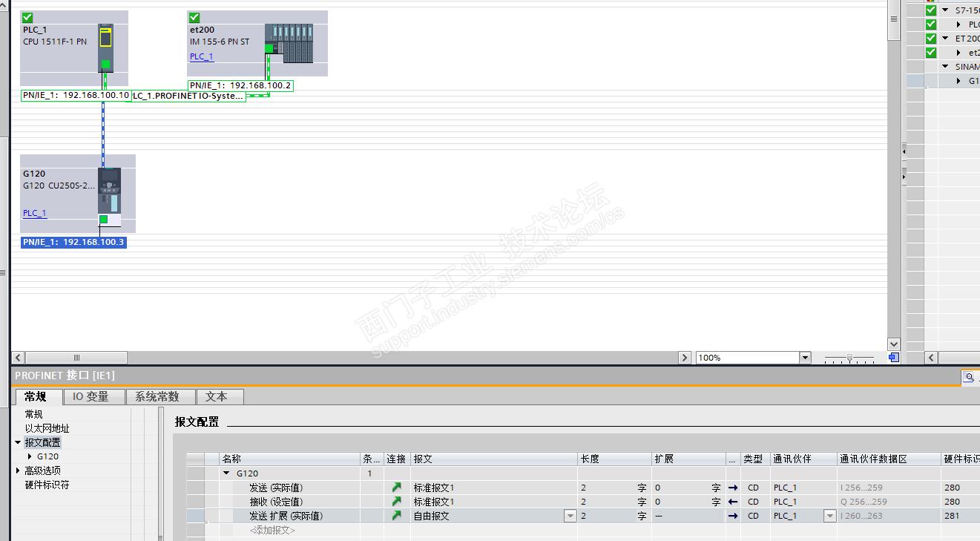Click the 通讯伙伴数据区 column header
This screenshot has width=980, height=541.
889,459
